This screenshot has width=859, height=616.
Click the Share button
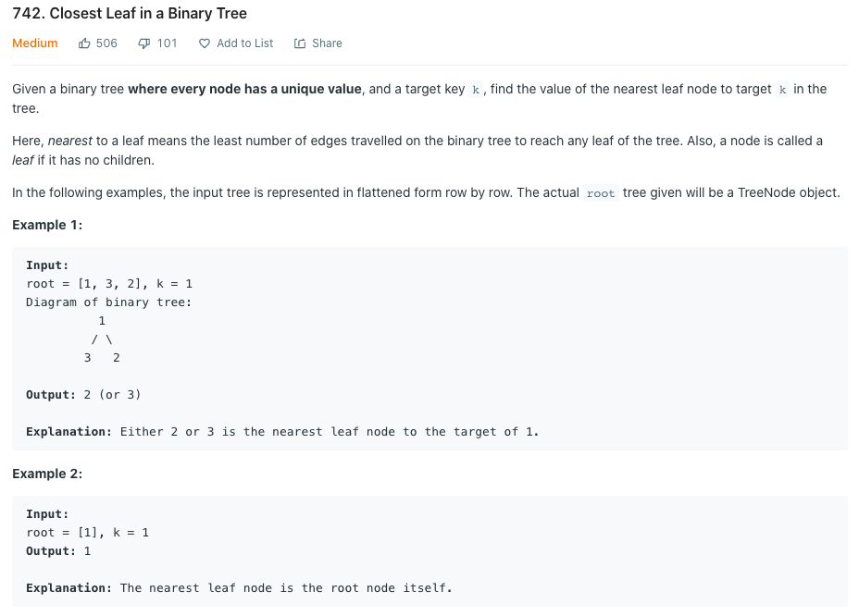pos(317,43)
